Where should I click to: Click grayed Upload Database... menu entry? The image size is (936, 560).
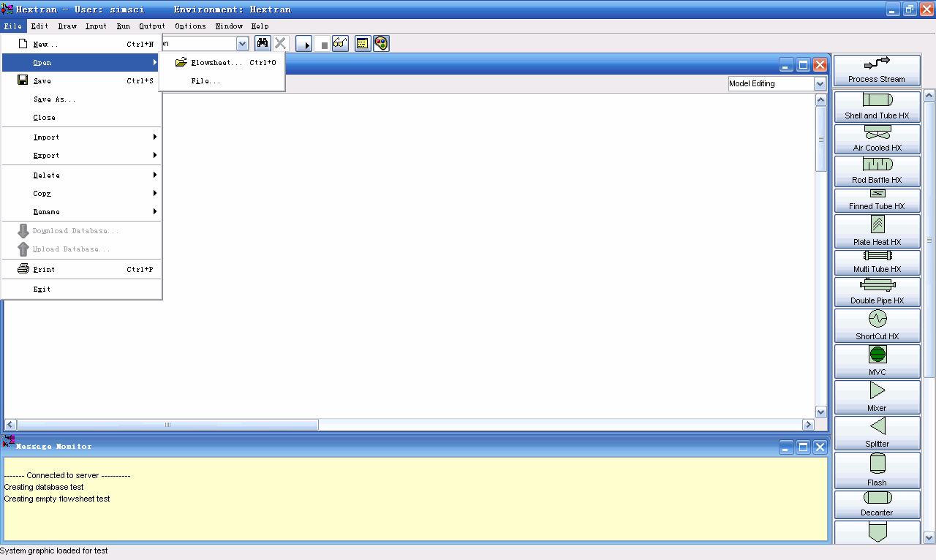click(82, 249)
